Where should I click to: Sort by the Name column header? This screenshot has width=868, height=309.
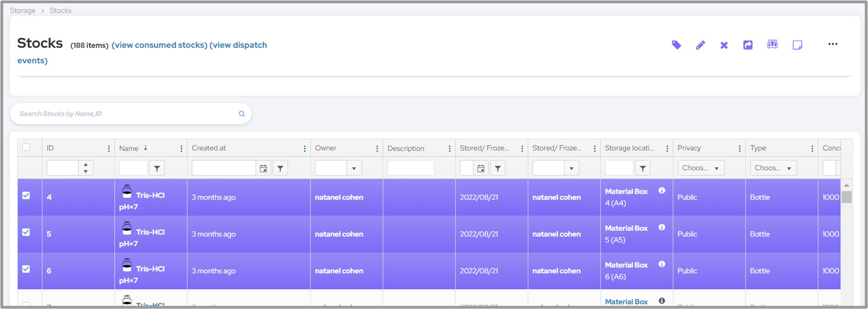(129, 148)
